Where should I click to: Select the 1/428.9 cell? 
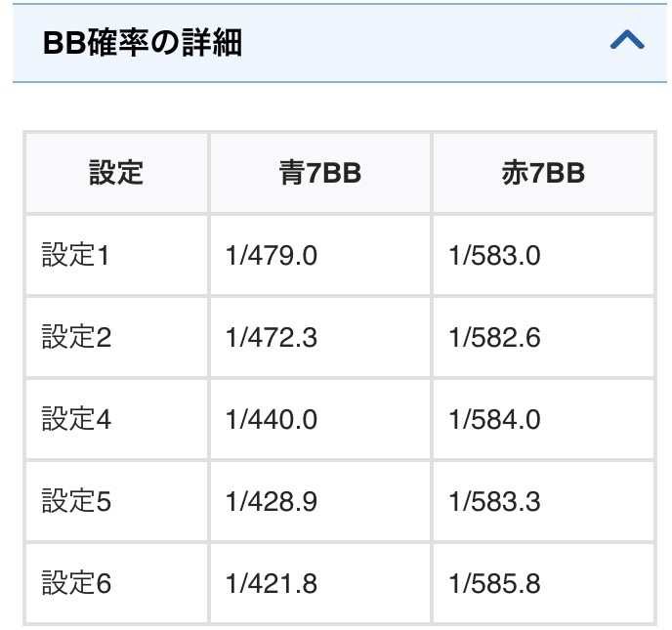[320, 501]
